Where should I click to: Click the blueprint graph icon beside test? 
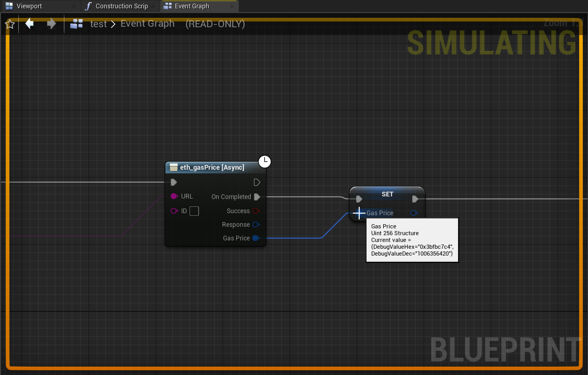[x=77, y=24]
